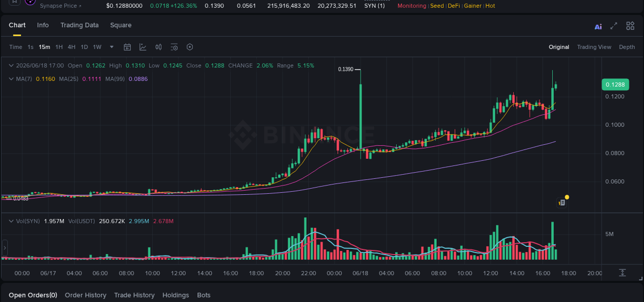Collapse the Vol(SYN) indicator legend
This screenshot has height=302, width=644.
pyautogui.click(x=11, y=221)
